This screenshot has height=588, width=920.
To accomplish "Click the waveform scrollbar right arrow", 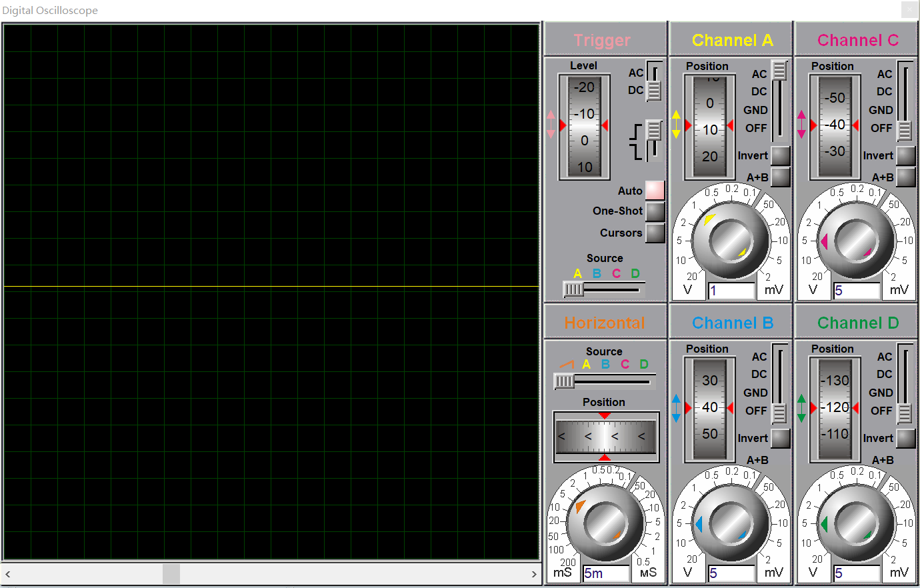I will 534,574.
